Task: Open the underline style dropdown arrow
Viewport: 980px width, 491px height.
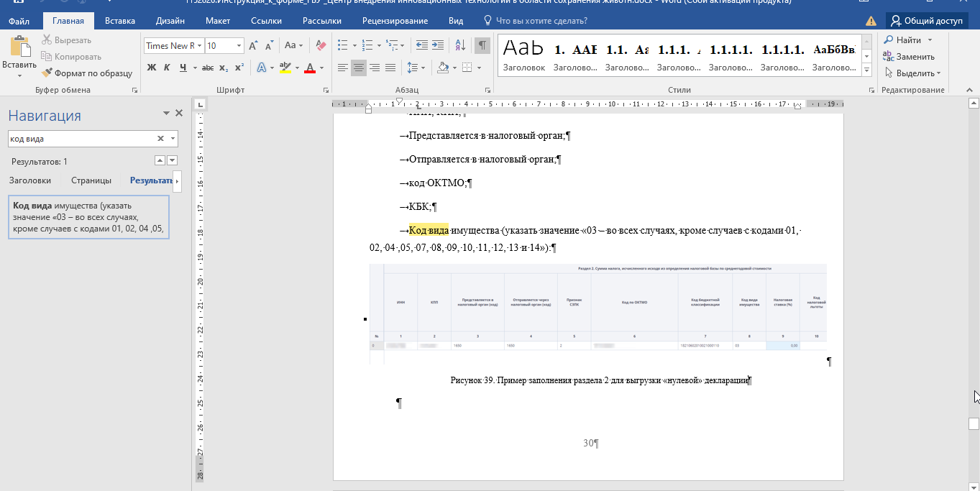Action: pos(195,68)
